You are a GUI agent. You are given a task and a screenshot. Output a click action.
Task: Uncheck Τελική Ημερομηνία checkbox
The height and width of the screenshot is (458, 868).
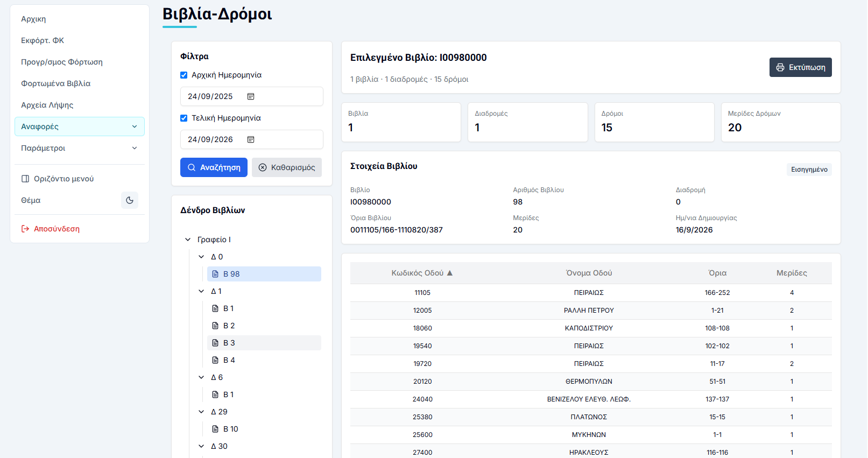pyautogui.click(x=184, y=118)
